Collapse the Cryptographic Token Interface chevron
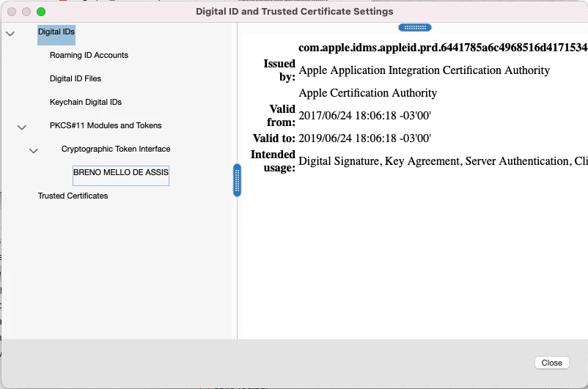The height and width of the screenshot is (389, 588). click(x=34, y=151)
